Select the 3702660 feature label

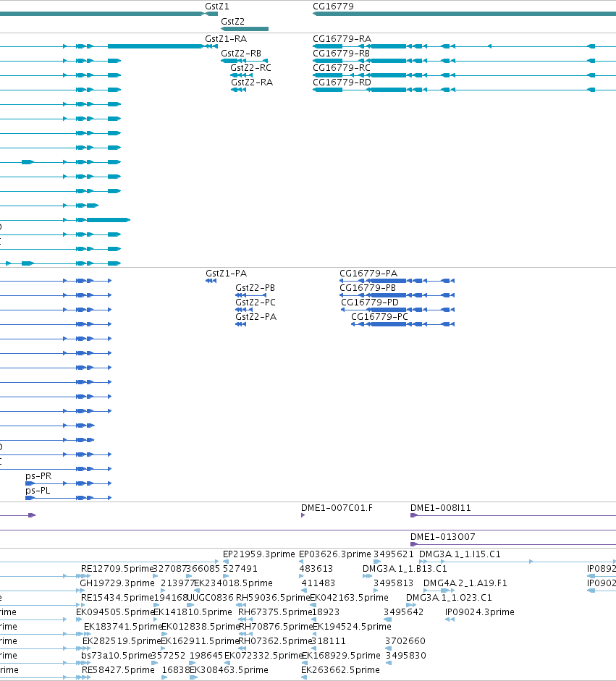(x=405, y=641)
